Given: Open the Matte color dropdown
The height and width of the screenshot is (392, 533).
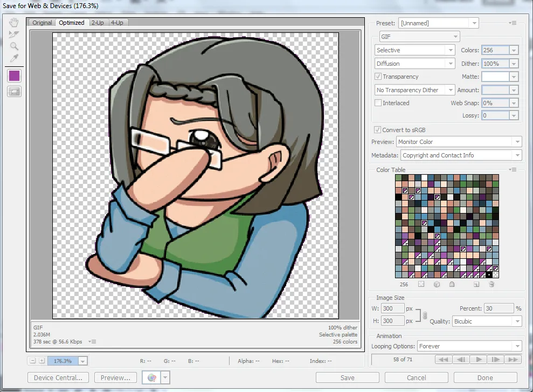Looking at the screenshot, I should tap(514, 77).
